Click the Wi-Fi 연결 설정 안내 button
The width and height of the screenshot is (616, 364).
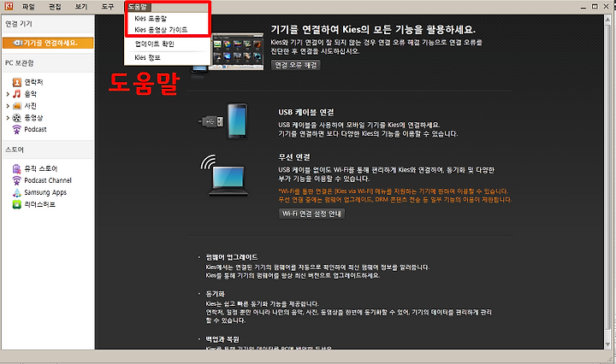point(312,214)
